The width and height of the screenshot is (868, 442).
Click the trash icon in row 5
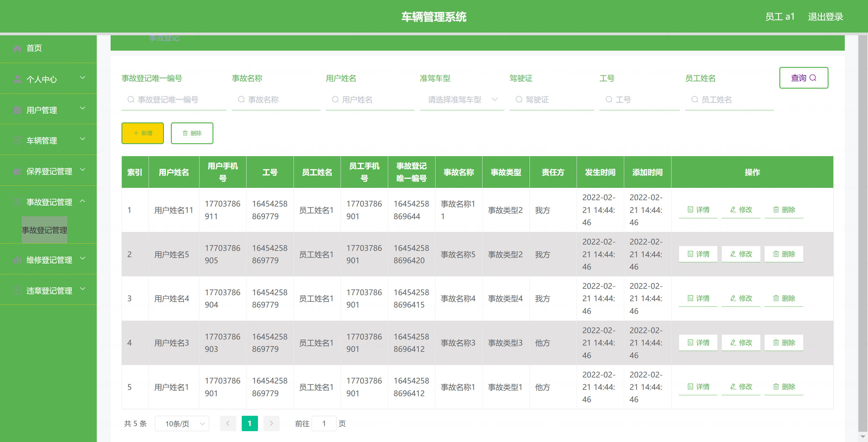click(x=776, y=387)
